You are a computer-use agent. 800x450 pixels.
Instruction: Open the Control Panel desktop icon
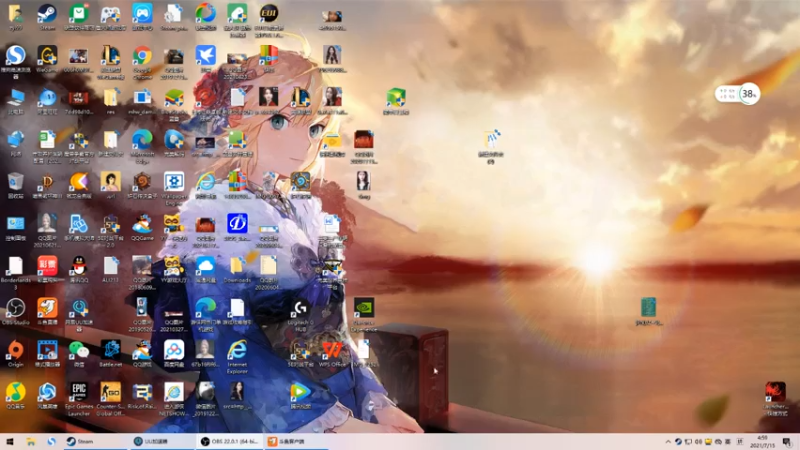coord(15,228)
